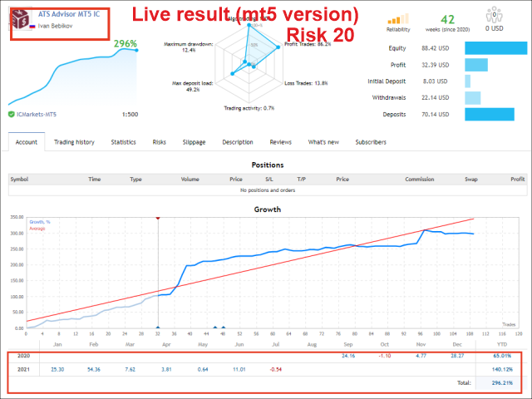The width and height of the screenshot is (532, 399).
Task: Click the 2021 Feb value 54.36
Action: click(x=94, y=369)
